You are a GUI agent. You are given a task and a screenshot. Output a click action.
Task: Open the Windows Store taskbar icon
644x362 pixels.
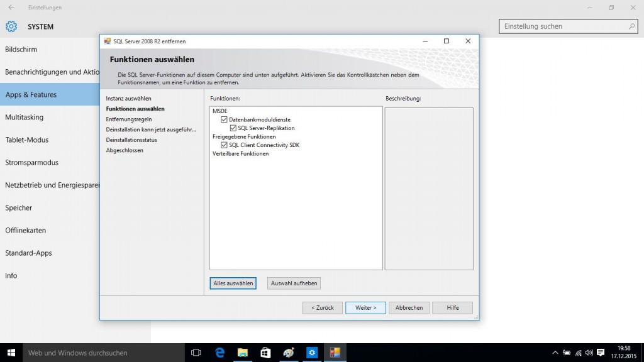(x=265, y=353)
